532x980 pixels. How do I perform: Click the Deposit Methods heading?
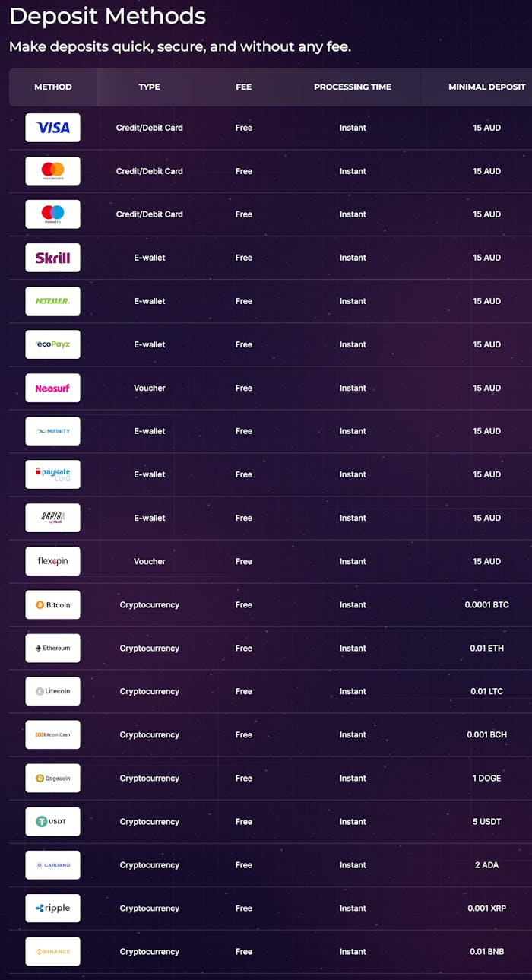click(106, 16)
